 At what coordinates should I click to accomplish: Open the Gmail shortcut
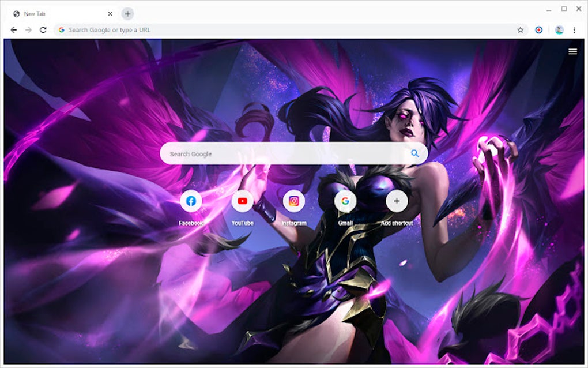coord(345,201)
